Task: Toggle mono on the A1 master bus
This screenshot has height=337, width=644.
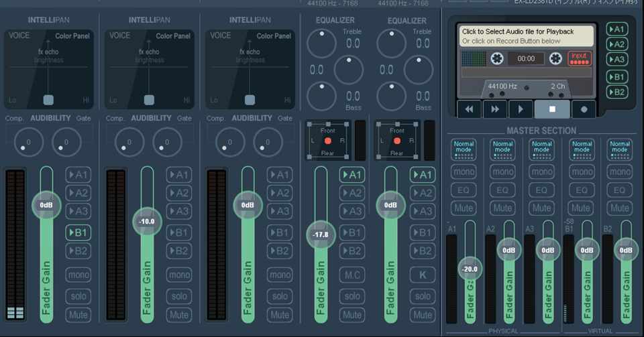Action: coord(464,172)
